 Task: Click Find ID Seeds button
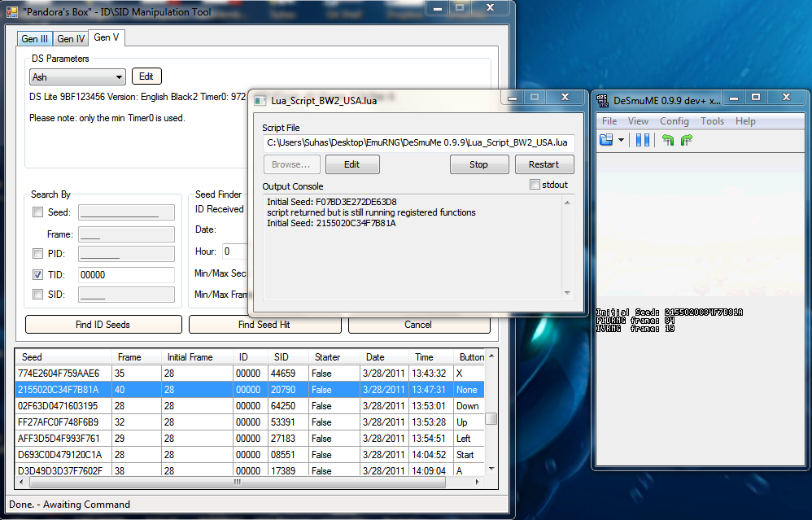[103, 324]
